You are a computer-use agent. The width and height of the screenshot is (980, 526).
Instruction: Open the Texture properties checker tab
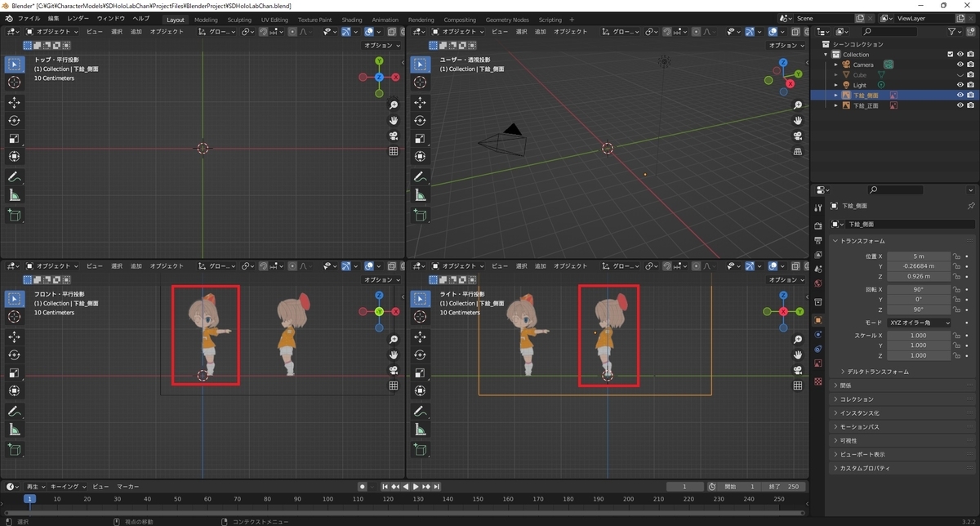(x=818, y=381)
